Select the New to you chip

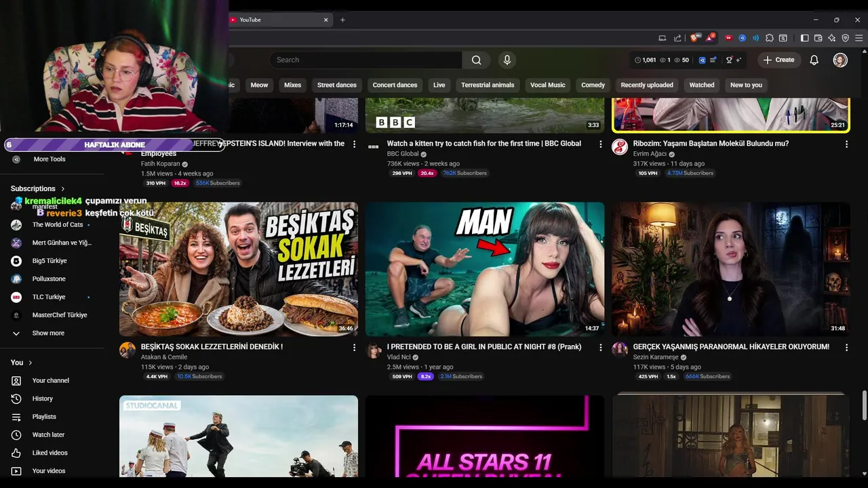click(x=746, y=85)
